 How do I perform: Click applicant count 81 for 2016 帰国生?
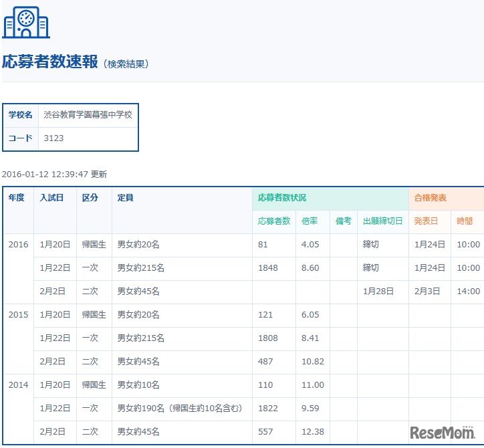263,245
